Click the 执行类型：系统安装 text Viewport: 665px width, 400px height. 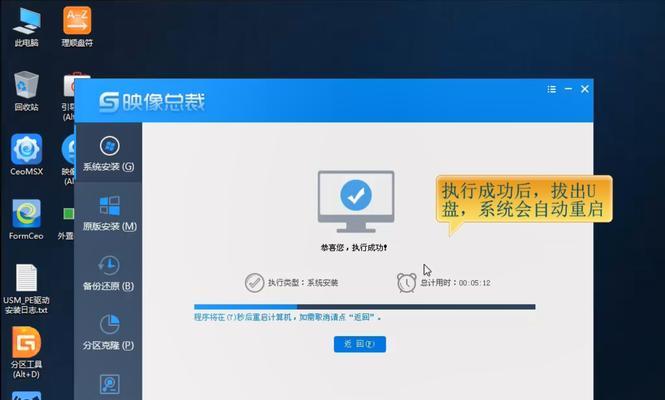303,283
